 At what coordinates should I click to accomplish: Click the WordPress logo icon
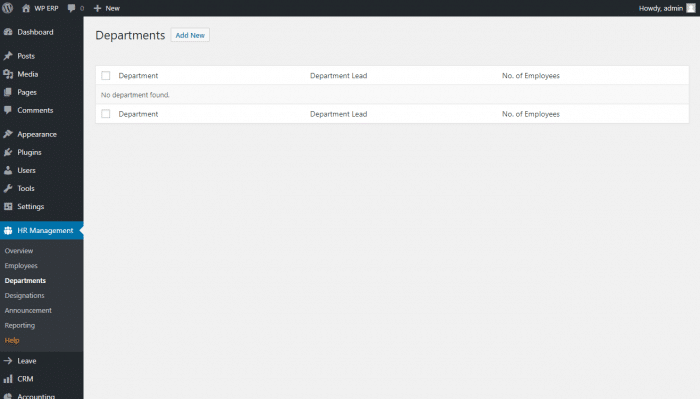(8, 8)
